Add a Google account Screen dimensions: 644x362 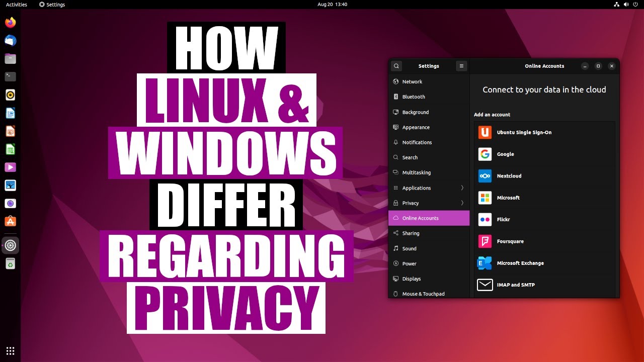pyautogui.click(x=544, y=154)
